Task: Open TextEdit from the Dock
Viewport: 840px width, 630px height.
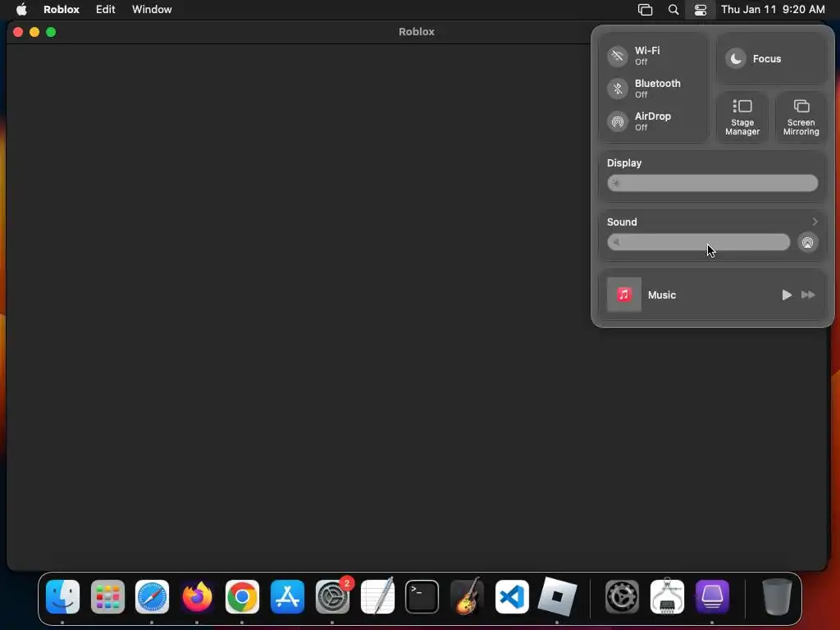Action: point(377,597)
